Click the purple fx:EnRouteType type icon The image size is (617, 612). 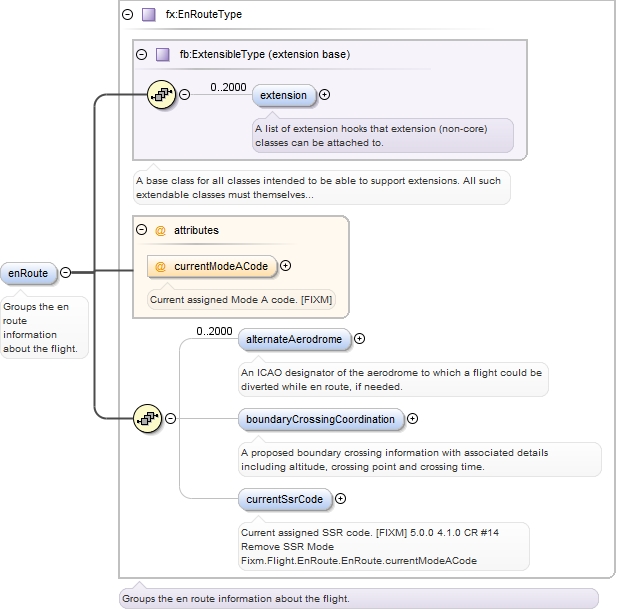point(148,15)
